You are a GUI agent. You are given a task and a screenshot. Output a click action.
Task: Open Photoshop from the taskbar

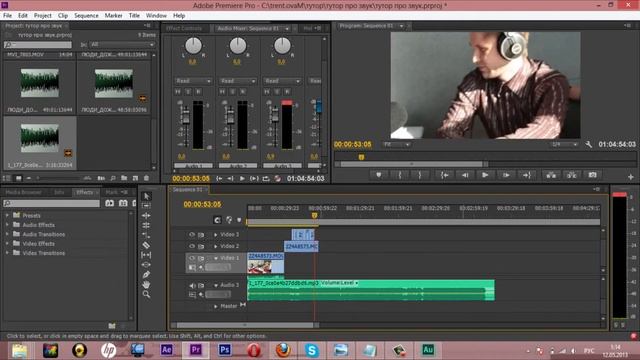coord(224,350)
